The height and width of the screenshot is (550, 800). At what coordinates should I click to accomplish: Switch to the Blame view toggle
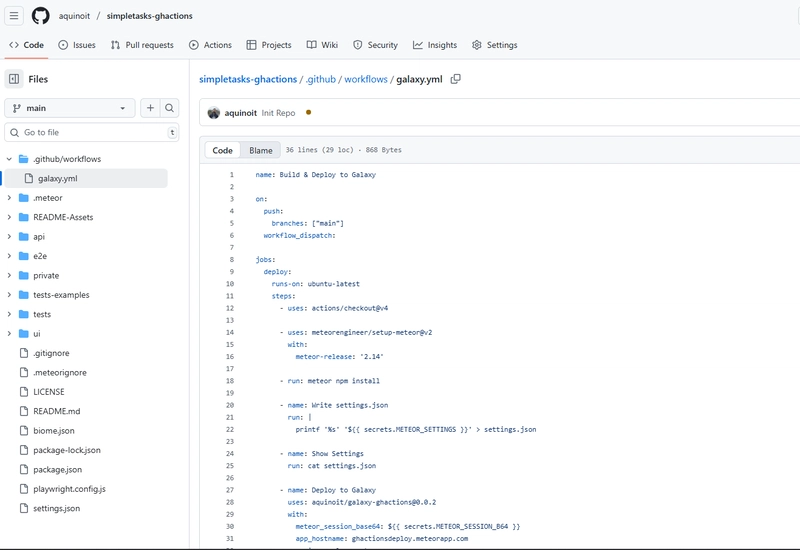[x=261, y=151]
